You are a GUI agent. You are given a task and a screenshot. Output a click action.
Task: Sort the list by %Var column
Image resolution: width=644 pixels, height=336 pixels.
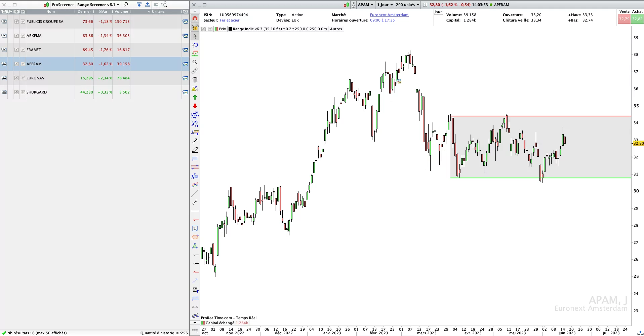tap(103, 11)
